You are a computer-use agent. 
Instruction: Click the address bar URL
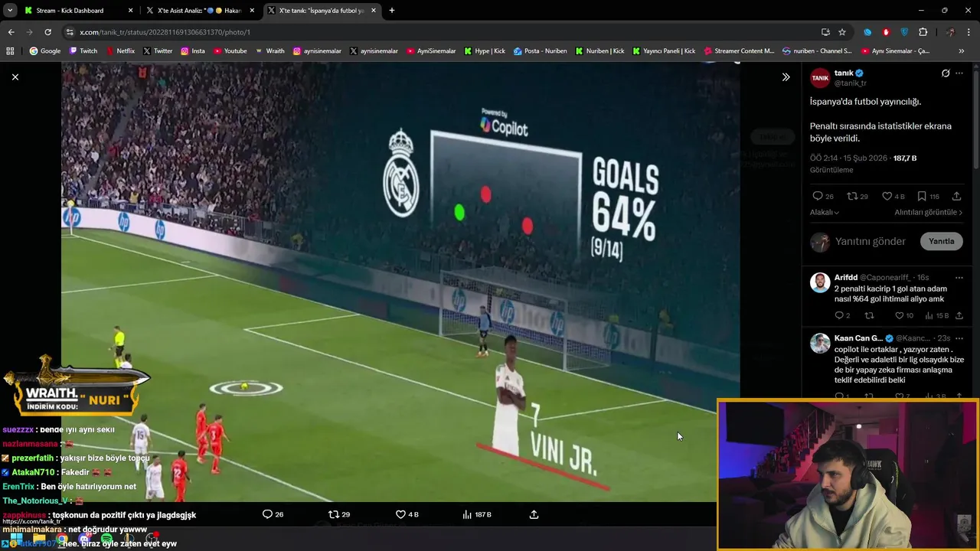(165, 32)
